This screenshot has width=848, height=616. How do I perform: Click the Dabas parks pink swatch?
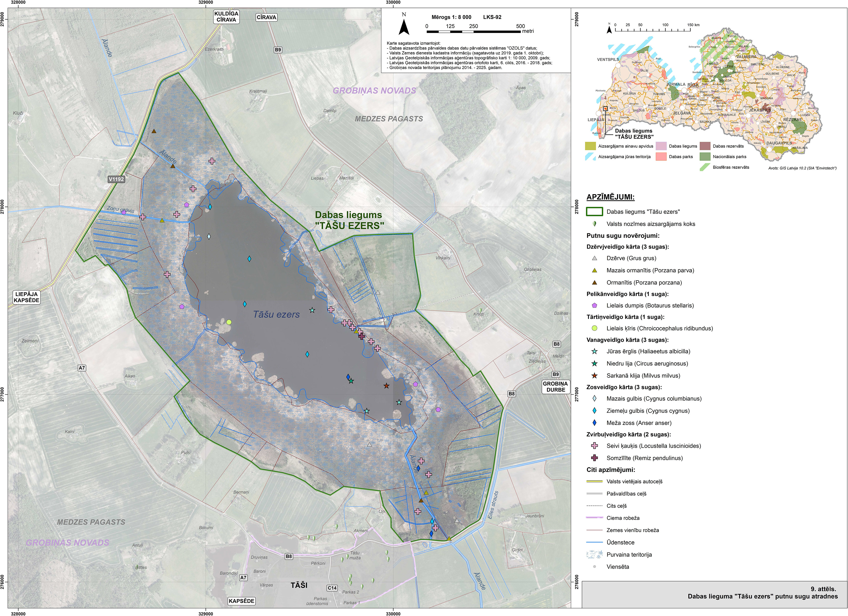pyautogui.click(x=662, y=157)
